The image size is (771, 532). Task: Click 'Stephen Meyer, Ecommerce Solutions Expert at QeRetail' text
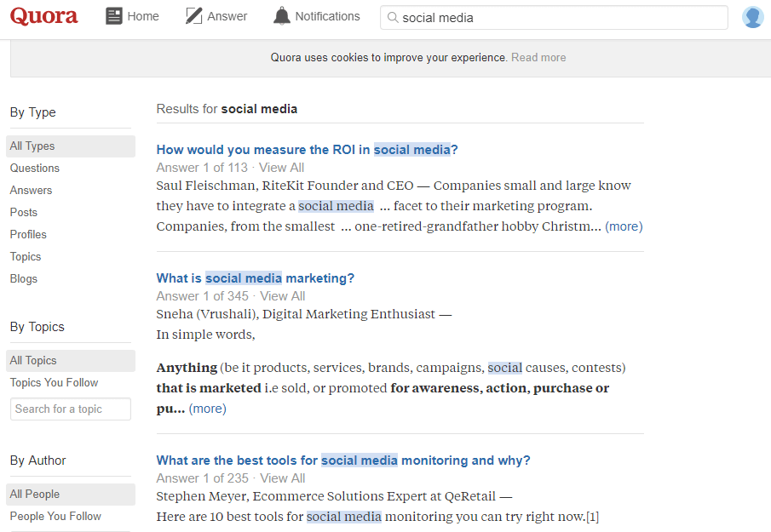click(x=325, y=496)
